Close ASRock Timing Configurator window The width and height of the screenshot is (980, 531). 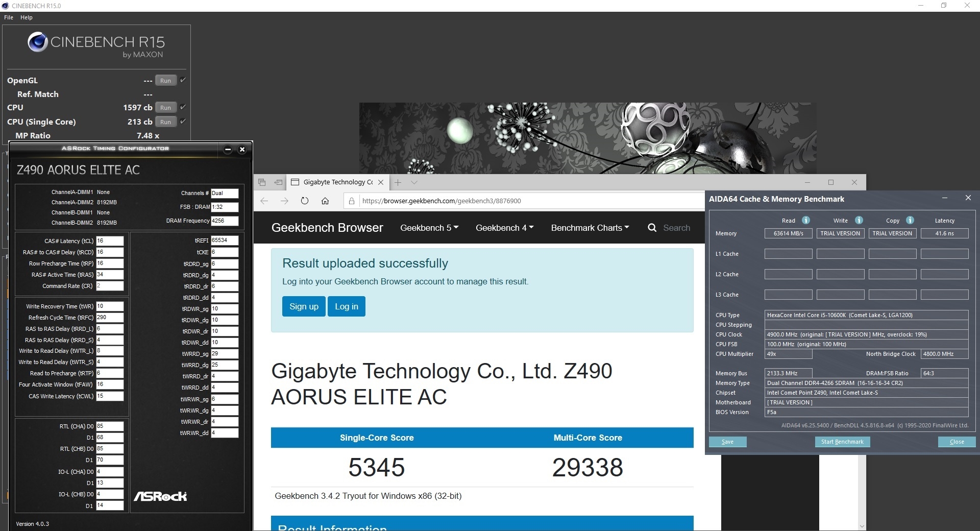[x=242, y=149]
